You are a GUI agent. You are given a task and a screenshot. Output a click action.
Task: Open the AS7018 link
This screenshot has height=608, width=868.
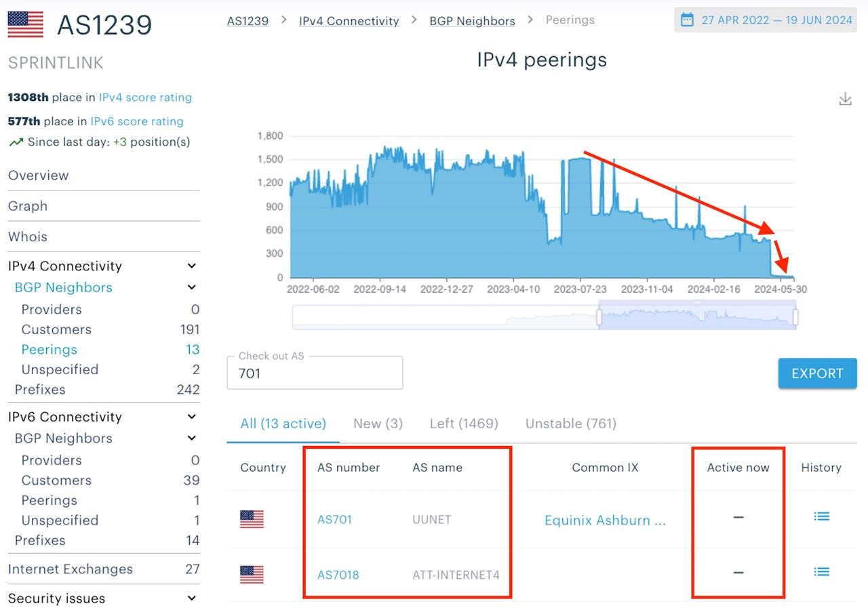click(338, 575)
